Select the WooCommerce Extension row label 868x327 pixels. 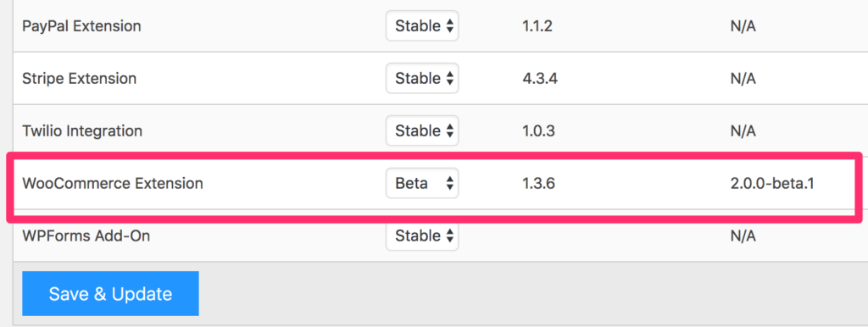(113, 183)
